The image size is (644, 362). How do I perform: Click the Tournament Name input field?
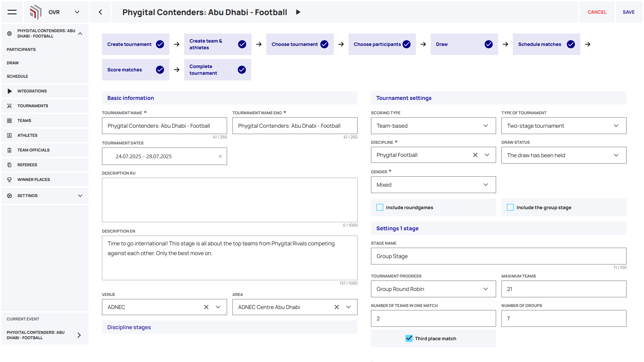click(164, 126)
